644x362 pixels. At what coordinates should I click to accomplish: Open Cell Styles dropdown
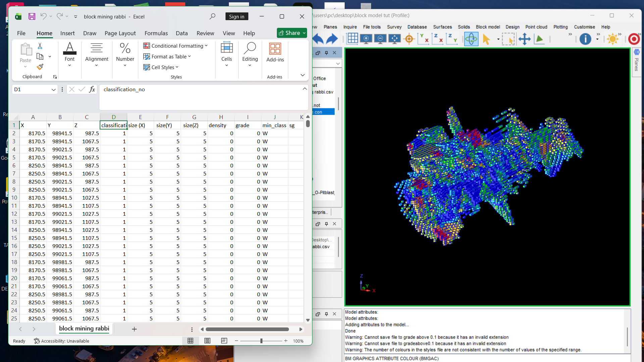pos(161,67)
